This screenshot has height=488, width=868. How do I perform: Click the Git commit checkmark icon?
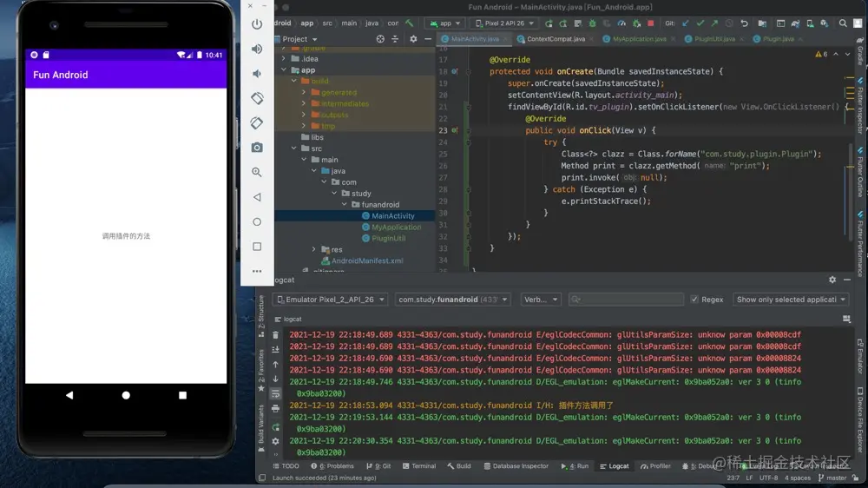[x=700, y=23]
